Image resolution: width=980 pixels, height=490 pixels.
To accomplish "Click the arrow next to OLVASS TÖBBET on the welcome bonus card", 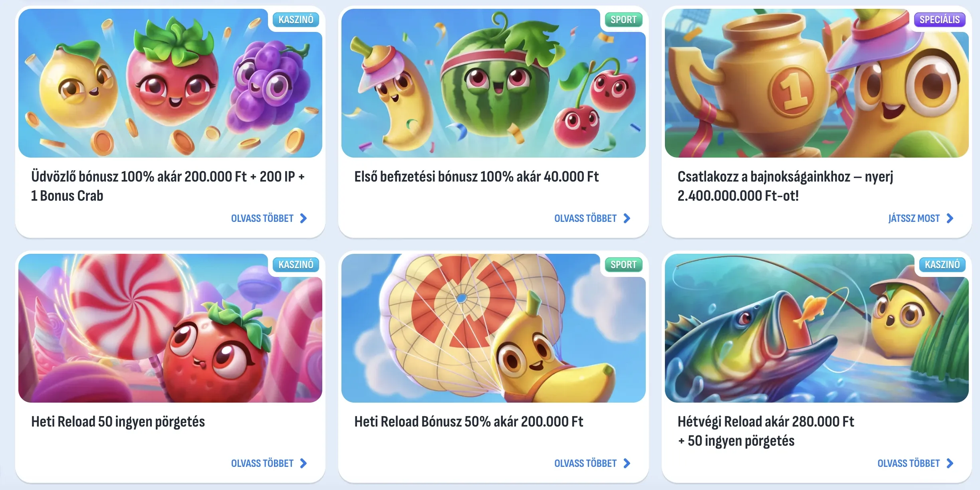I will 304,218.
